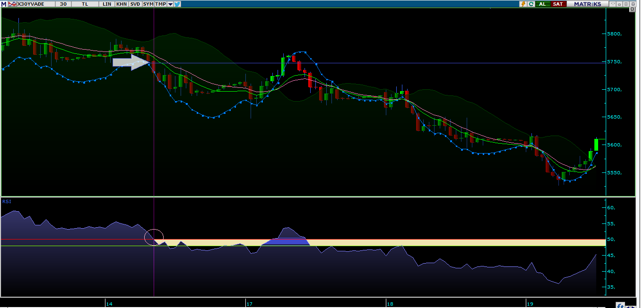
Task: Click the RSI 45 scale label
Action: (x=611, y=256)
